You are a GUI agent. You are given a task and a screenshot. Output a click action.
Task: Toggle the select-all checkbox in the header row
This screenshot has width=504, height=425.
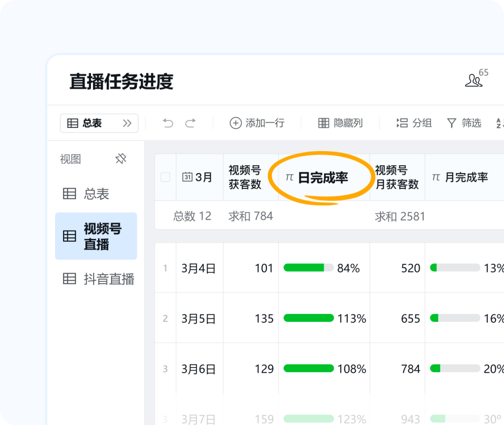tap(164, 177)
